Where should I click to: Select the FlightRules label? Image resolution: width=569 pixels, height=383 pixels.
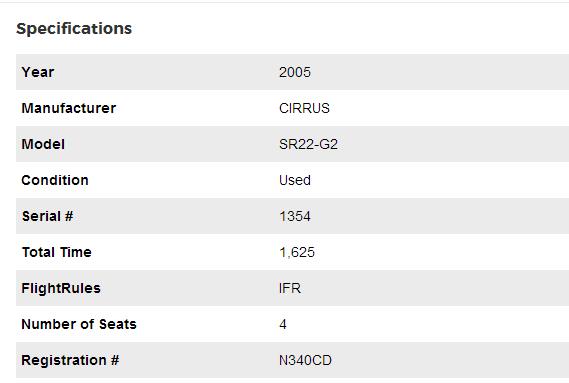coord(61,288)
